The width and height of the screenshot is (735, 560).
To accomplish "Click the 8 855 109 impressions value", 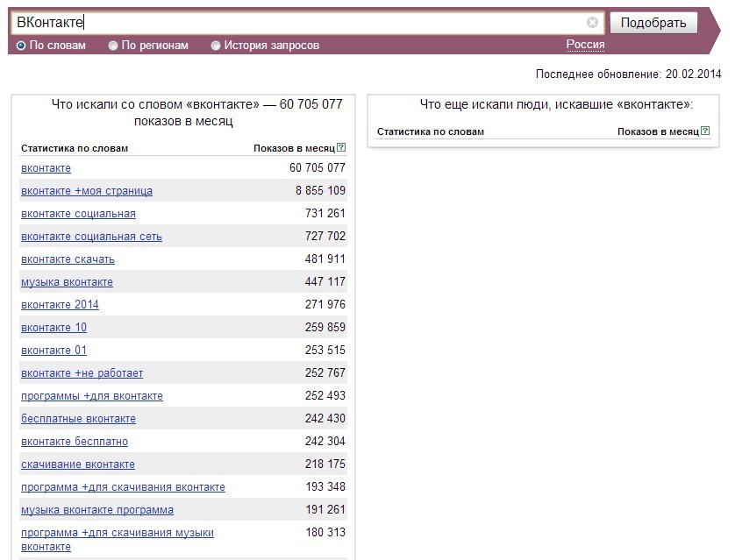I will click(320, 190).
